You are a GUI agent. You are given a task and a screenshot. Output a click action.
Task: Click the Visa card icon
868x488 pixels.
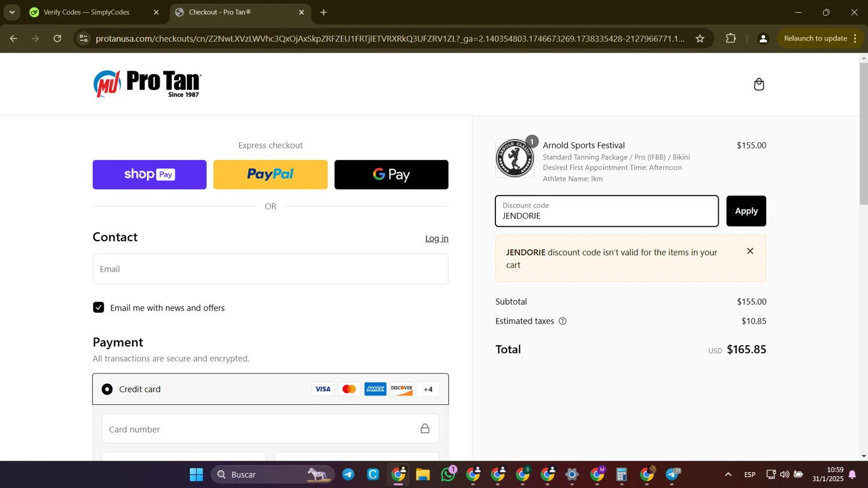(x=323, y=389)
